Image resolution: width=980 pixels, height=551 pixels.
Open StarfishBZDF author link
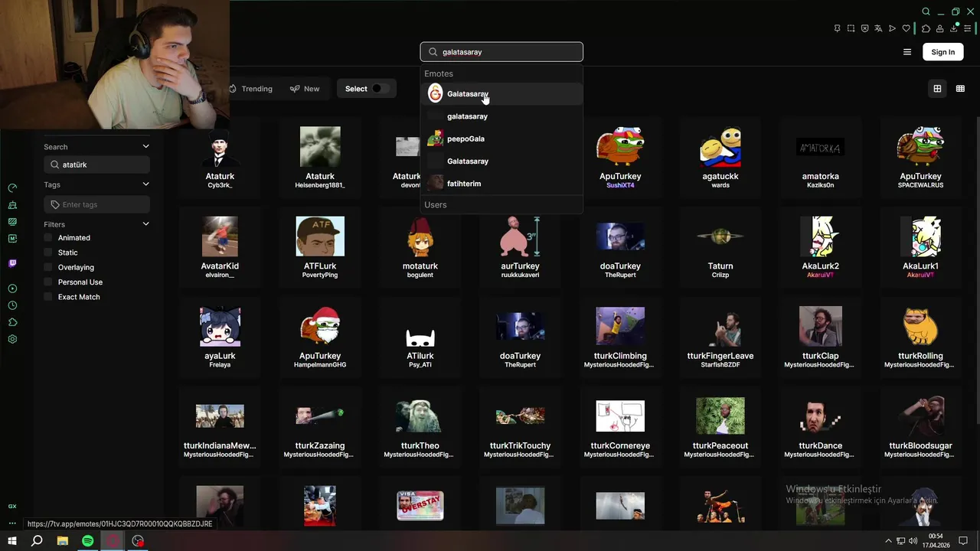720,365
